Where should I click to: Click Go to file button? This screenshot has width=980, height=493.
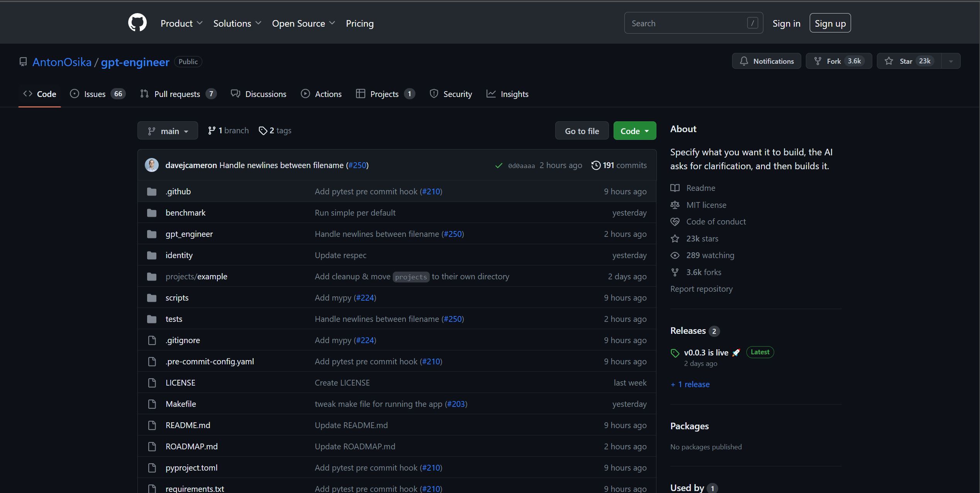tap(582, 130)
